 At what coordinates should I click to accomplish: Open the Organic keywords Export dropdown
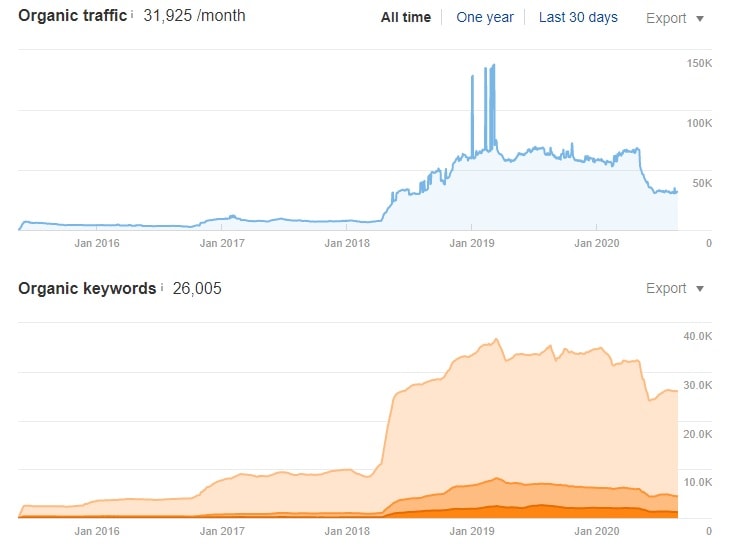(x=674, y=288)
